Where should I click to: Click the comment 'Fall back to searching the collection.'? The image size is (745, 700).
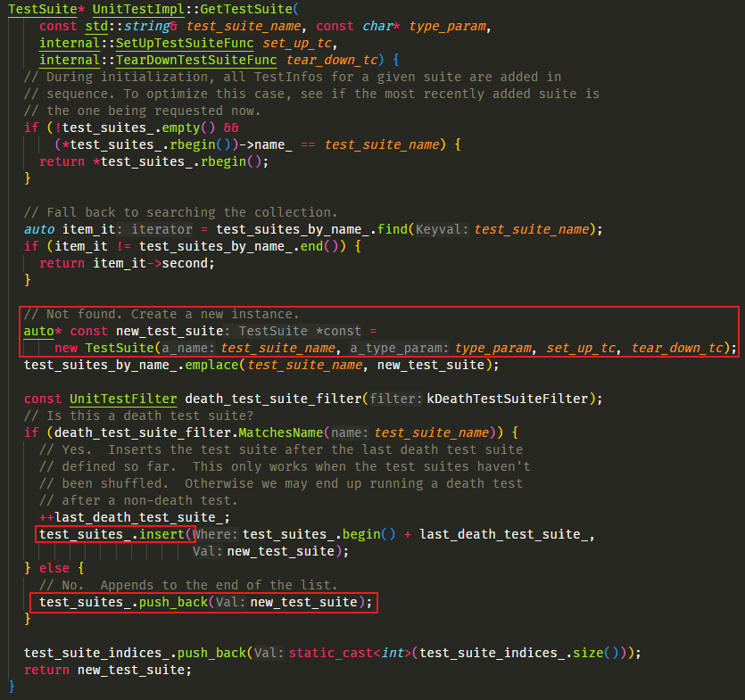point(180,212)
